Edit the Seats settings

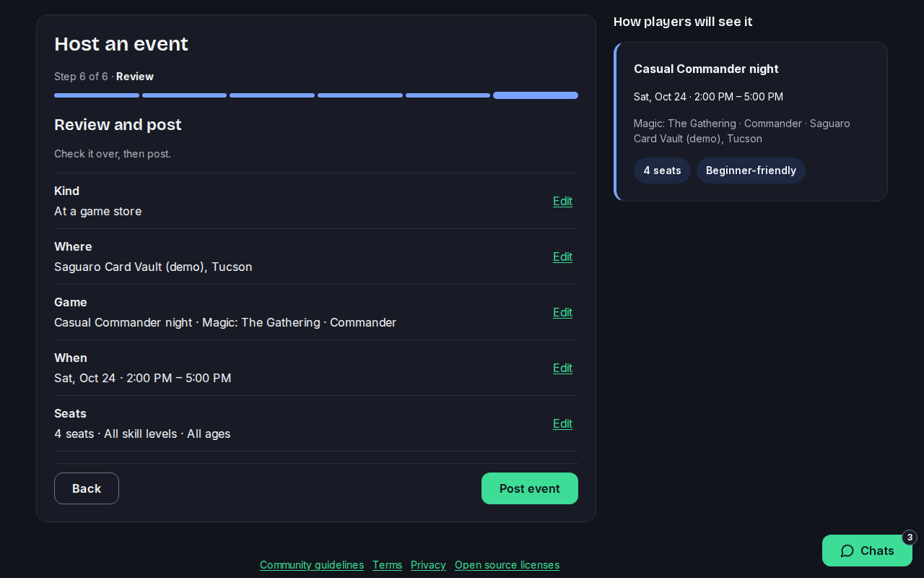562,423
